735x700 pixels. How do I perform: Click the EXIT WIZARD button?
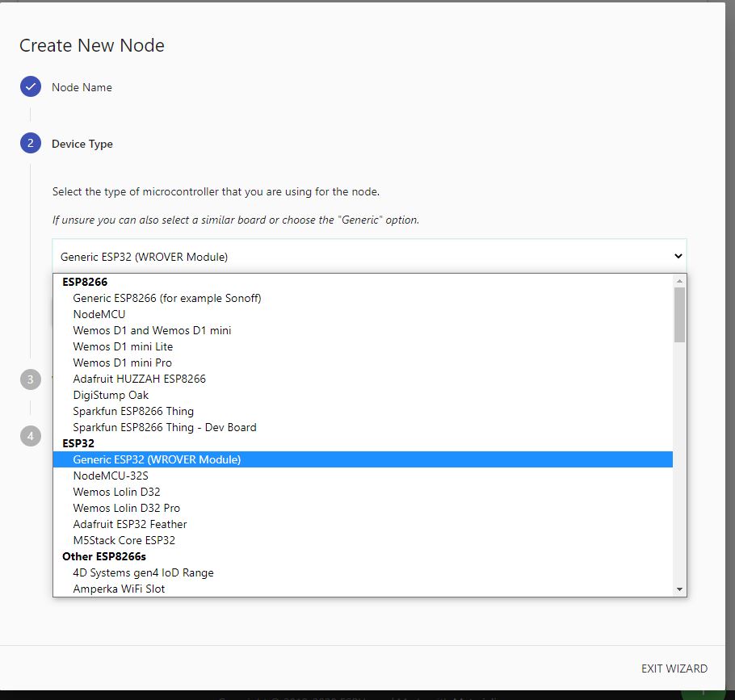tap(674, 669)
